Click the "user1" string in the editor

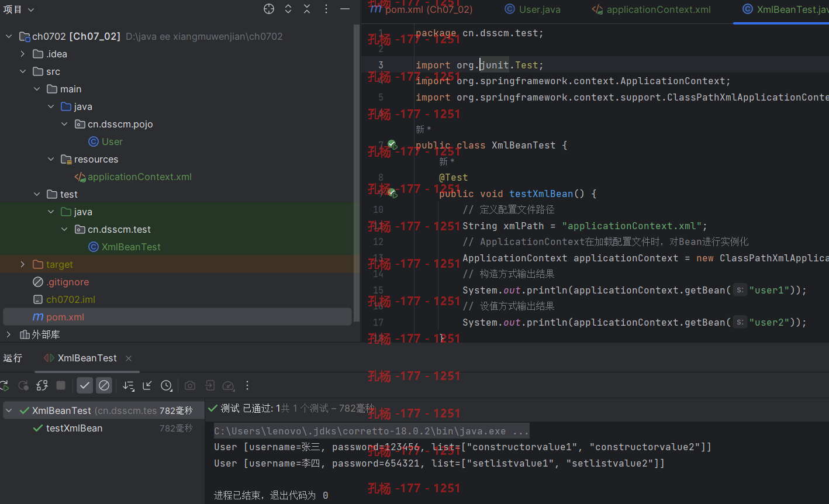(x=769, y=290)
